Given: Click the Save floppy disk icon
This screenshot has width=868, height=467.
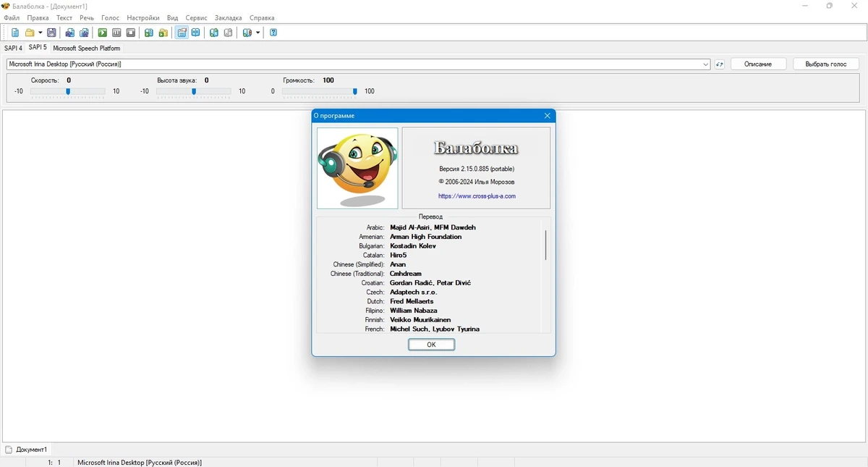Looking at the screenshot, I should click(51, 33).
